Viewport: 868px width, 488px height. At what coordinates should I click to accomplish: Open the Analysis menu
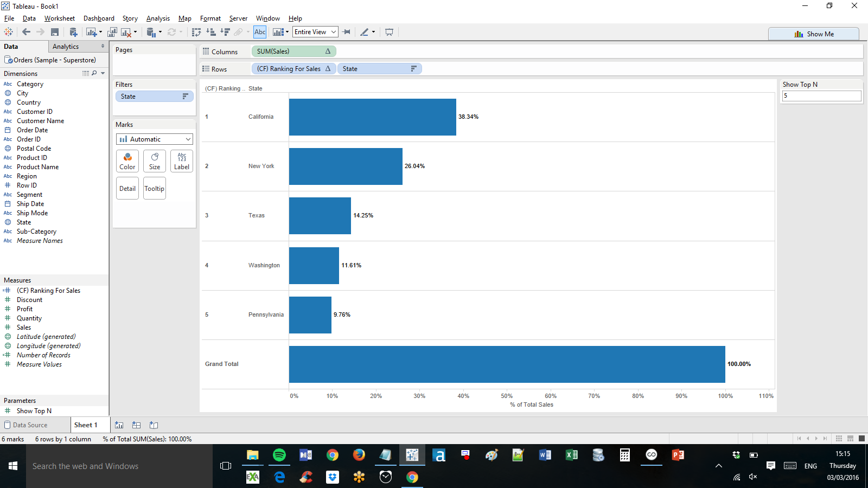pos(158,18)
